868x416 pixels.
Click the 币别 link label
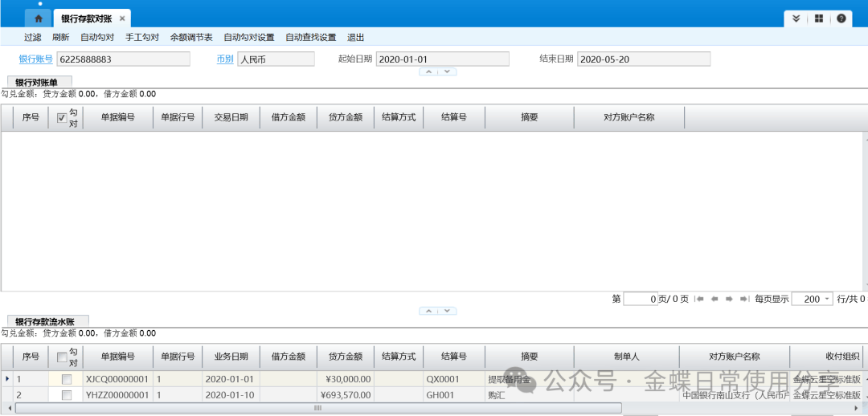tap(225, 59)
